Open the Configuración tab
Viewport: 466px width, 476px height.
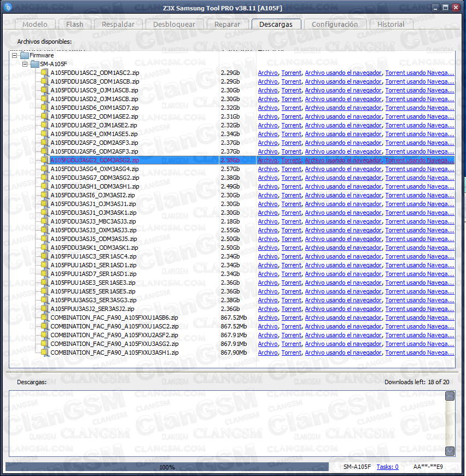coord(335,24)
